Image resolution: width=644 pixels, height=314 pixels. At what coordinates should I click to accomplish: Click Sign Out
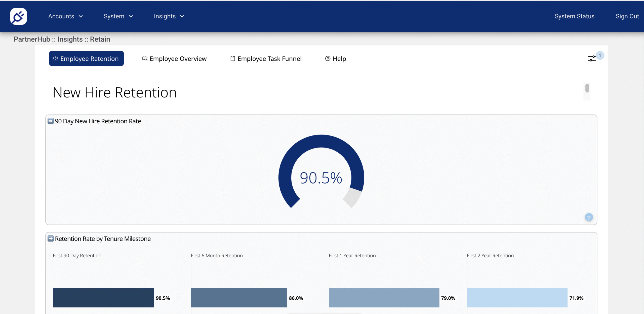627,16
